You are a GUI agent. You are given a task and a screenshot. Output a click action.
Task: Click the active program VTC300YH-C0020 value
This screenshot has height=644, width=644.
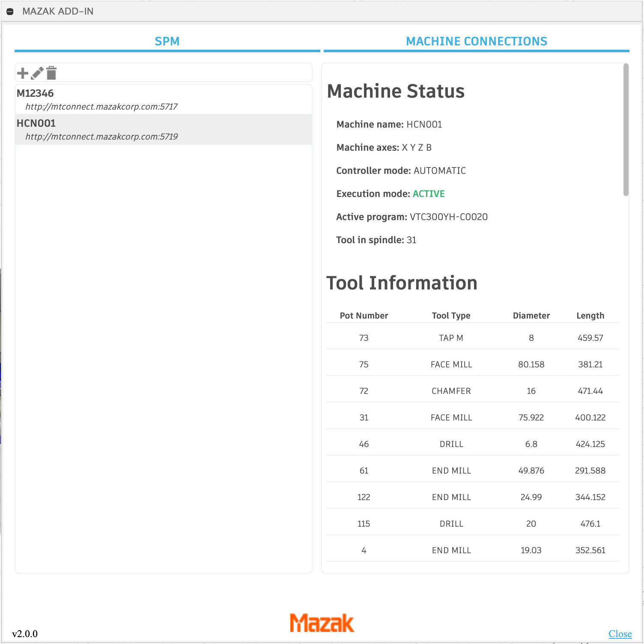click(x=449, y=217)
